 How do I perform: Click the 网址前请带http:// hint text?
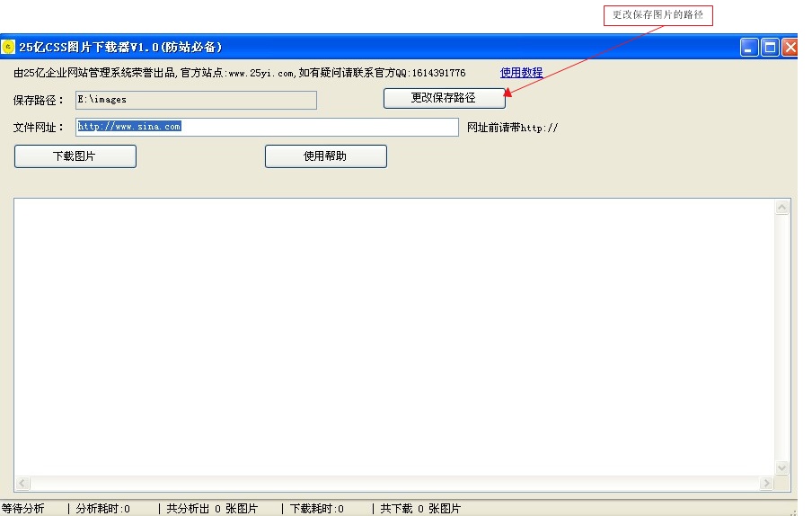512,128
